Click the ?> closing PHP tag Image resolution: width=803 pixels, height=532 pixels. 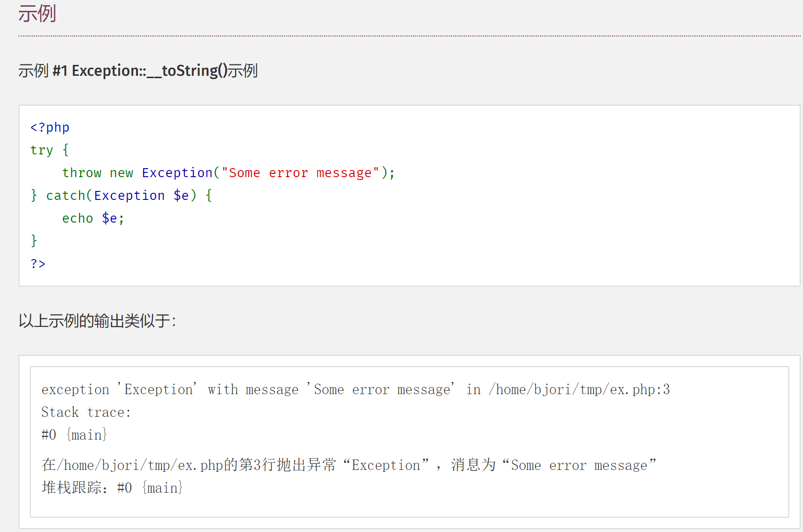click(38, 263)
